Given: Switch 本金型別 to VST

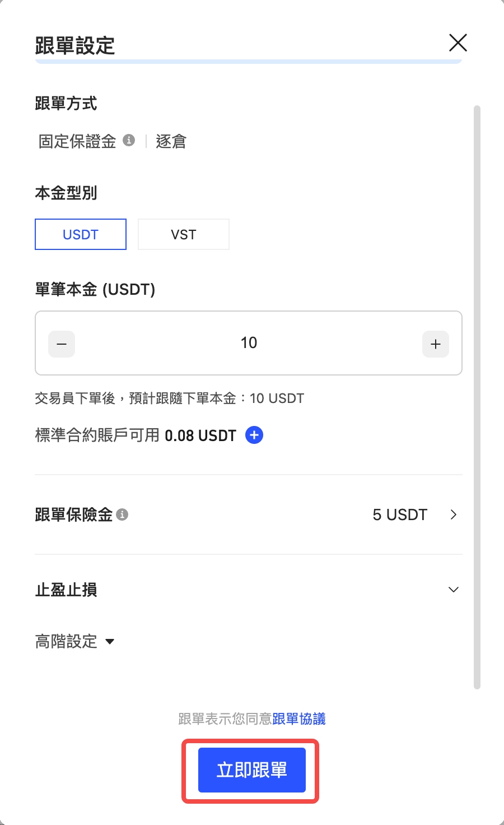Looking at the screenshot, I should point(184,234).
